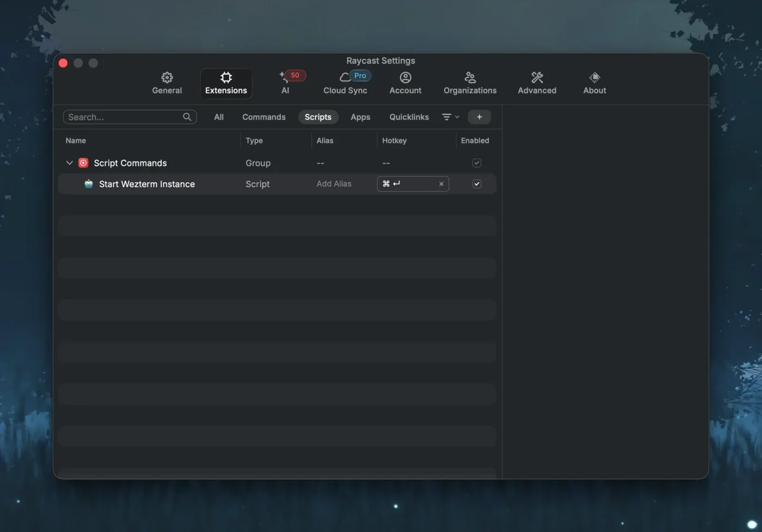This screenshot has height=532, width=762.
Task: Open the Apps tab
Action: point(360,117)
